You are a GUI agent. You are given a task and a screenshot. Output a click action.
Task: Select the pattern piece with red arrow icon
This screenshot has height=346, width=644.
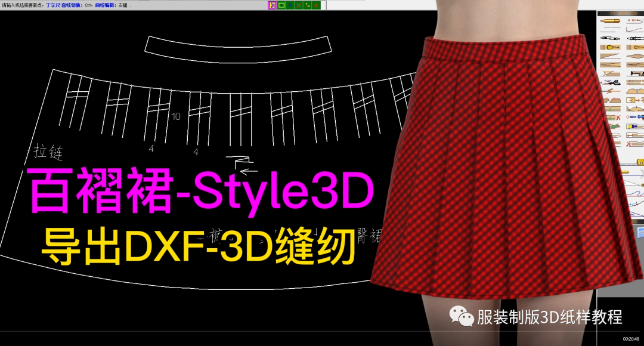(636, 135)
